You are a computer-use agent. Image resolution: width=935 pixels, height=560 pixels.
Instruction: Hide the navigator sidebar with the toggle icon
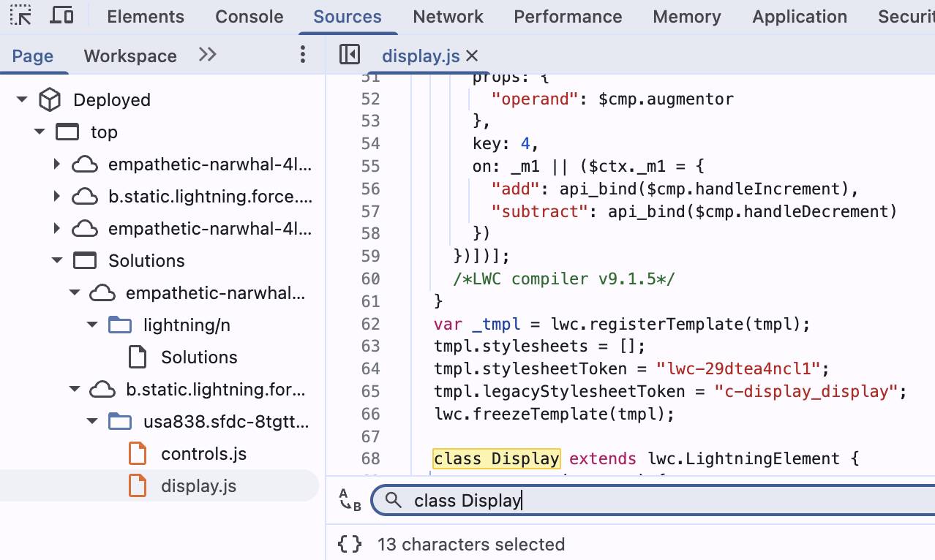[350, 55]
